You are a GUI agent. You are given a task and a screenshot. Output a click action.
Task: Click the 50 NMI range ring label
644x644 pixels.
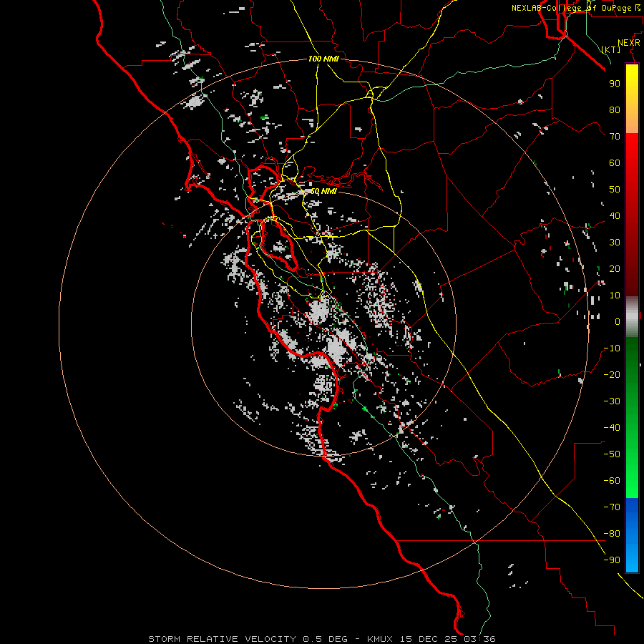coord(323,191)
